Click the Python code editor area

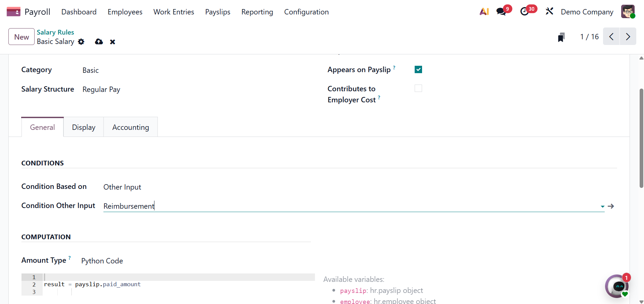point(178,284)
